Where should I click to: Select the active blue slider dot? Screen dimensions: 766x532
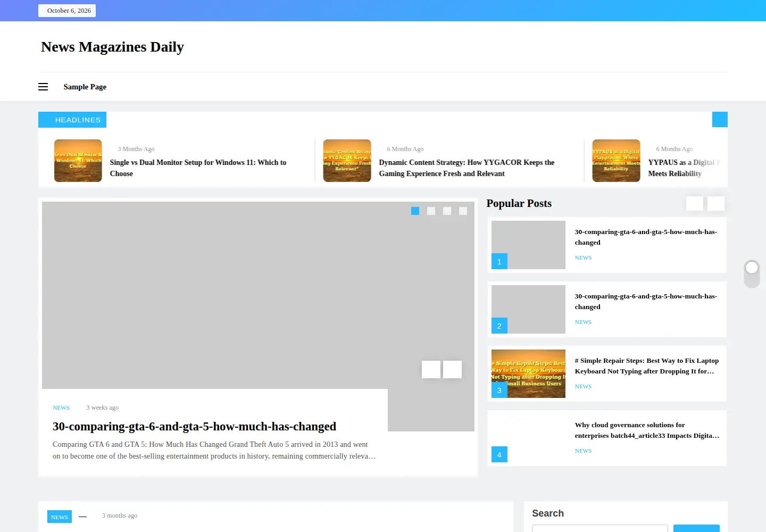[x=415, y=211]
